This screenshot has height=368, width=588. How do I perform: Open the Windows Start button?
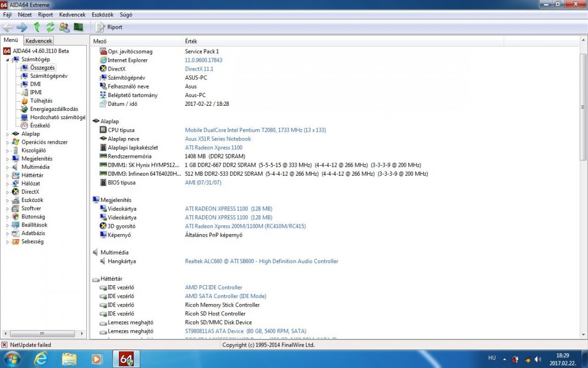[11, 359]
